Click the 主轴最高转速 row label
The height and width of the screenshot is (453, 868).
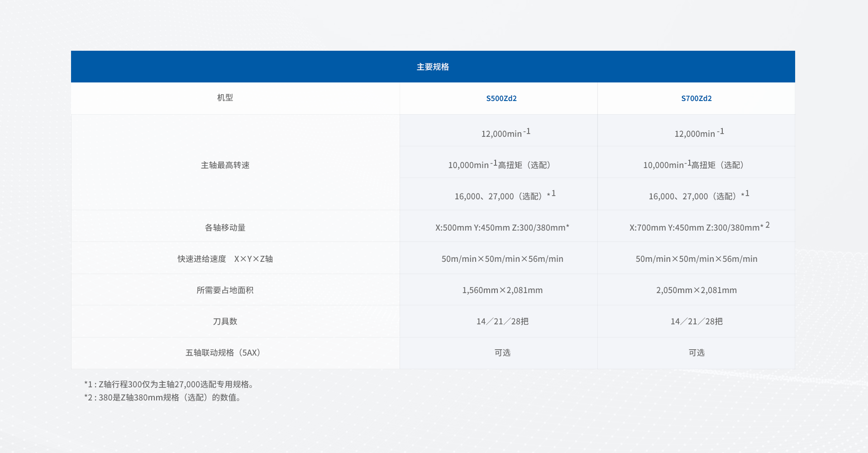(x=225, y=165)
